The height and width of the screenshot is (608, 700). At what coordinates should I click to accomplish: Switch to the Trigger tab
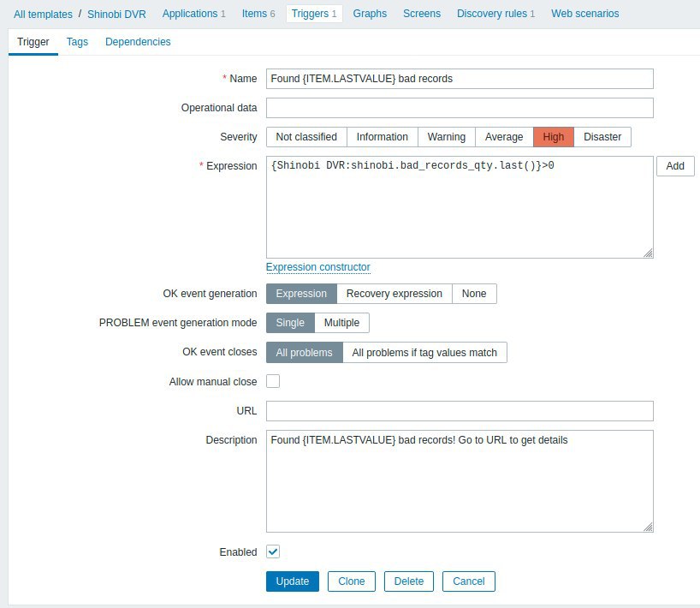point(33,42)
